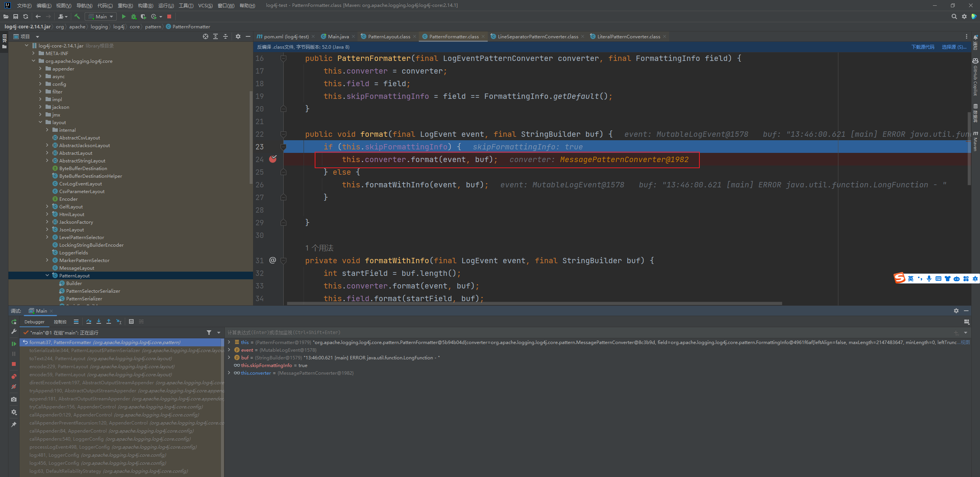This screenshot has height=477, width=980.
Task: Open the 重构(R) Refactor menu
Action: tap(125, 5)
